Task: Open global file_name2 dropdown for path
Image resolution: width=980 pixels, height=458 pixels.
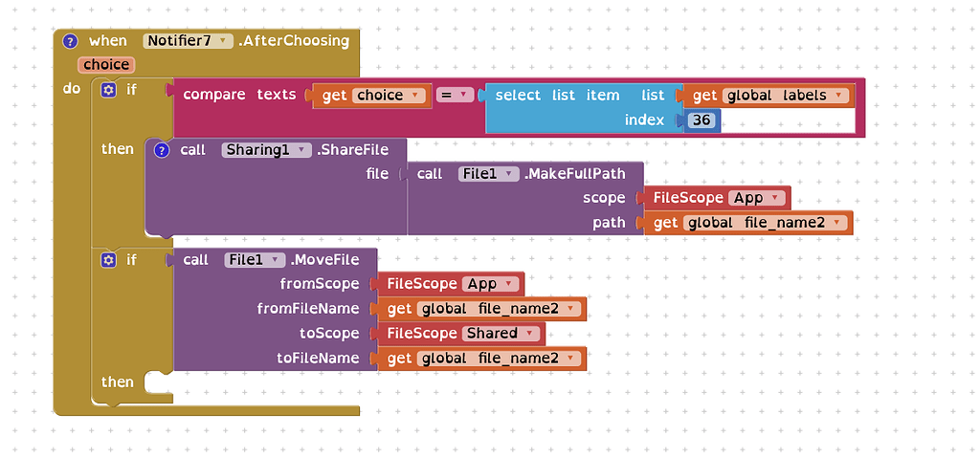Action: click(x=765, y=223)
